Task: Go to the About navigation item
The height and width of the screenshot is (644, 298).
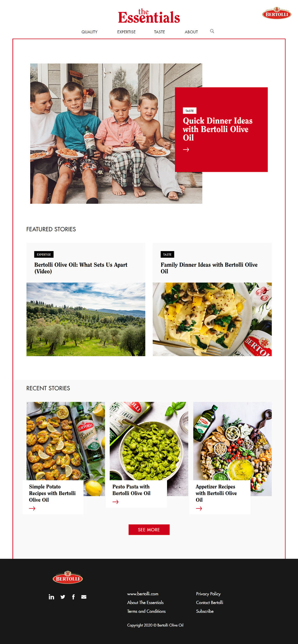Action: coord(191,32)
